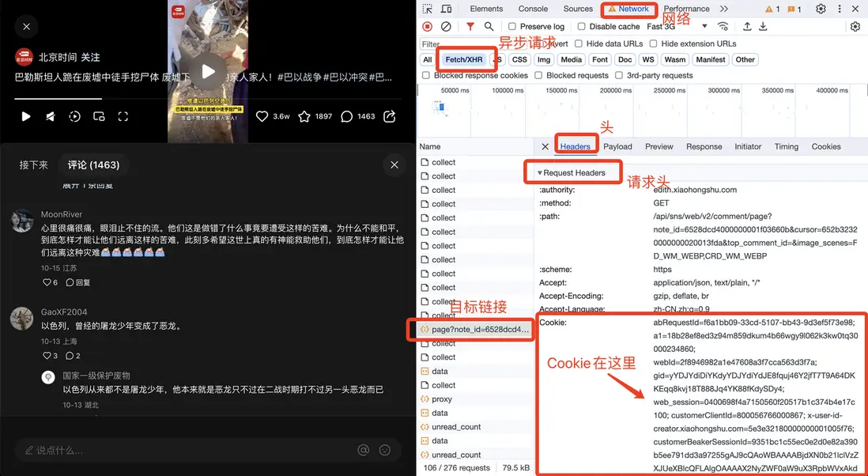Select the Fetch/XHR request filter
The width and height of the screenshot is (868, 476).
[466, 59]
